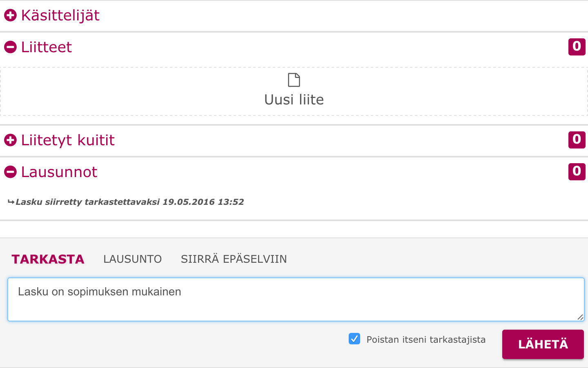Click the Liitetyt kuitit count badge
The height and width of the screenshot is (368, 588).
(577, 140)
